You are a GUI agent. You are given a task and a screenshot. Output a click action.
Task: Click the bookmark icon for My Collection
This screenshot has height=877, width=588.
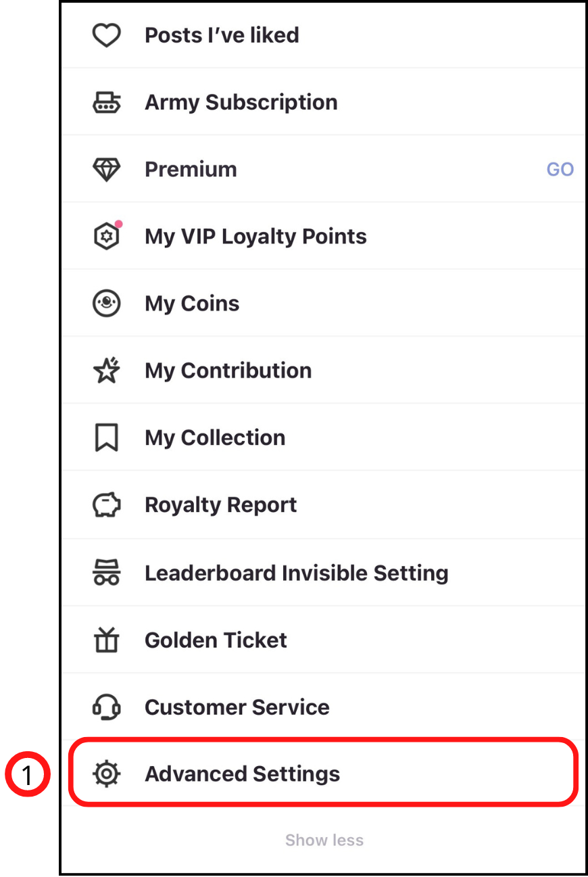coord(106,437)
